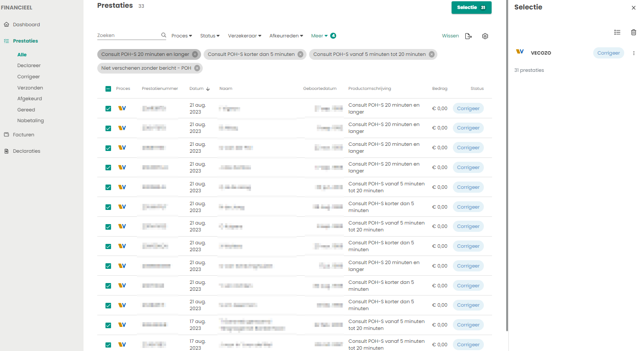Uncheck the first prestatie row checkbox
Image resolution: width=644 pixels, height=351 pixels.
click(108, 108)
